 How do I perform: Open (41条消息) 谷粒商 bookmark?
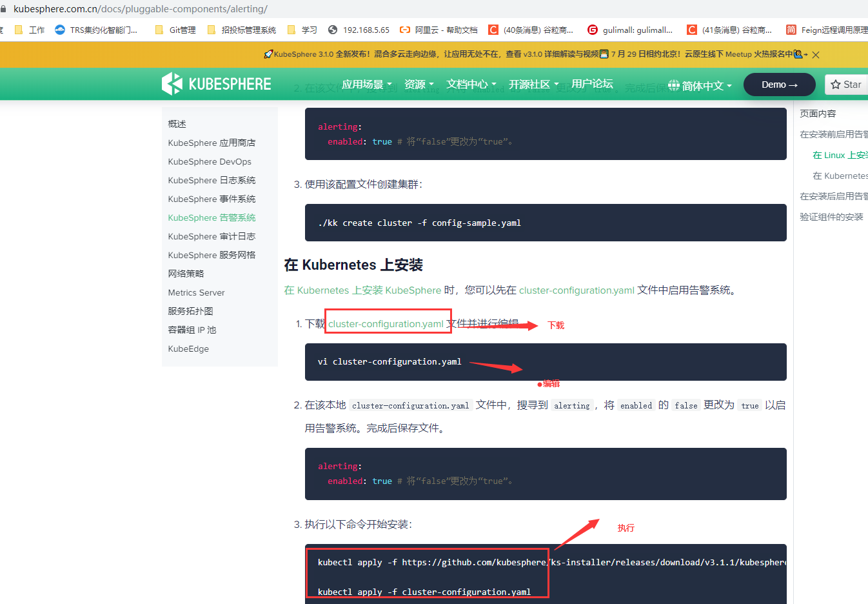click(x=729, y=30)
